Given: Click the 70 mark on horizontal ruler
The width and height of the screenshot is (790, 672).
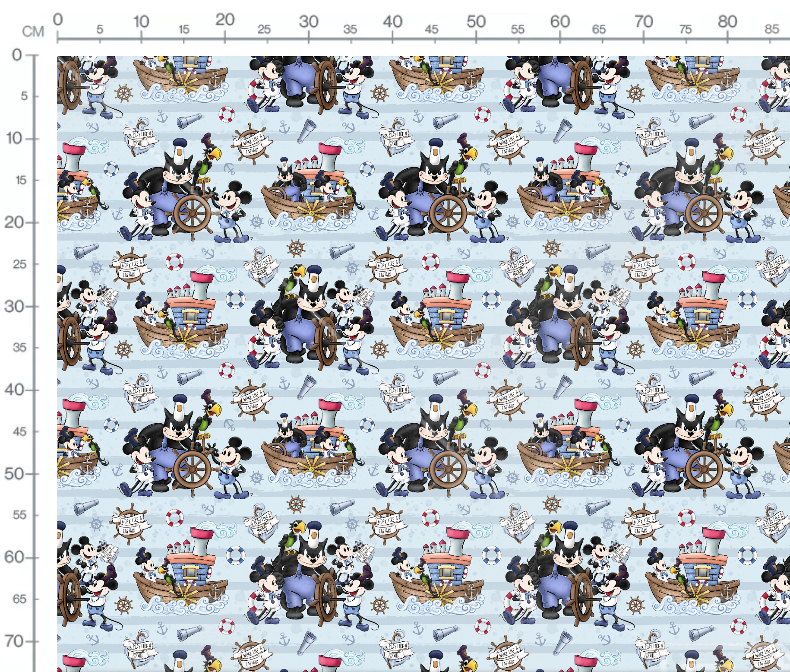Looking at the screenshot, I should (643, 21).
